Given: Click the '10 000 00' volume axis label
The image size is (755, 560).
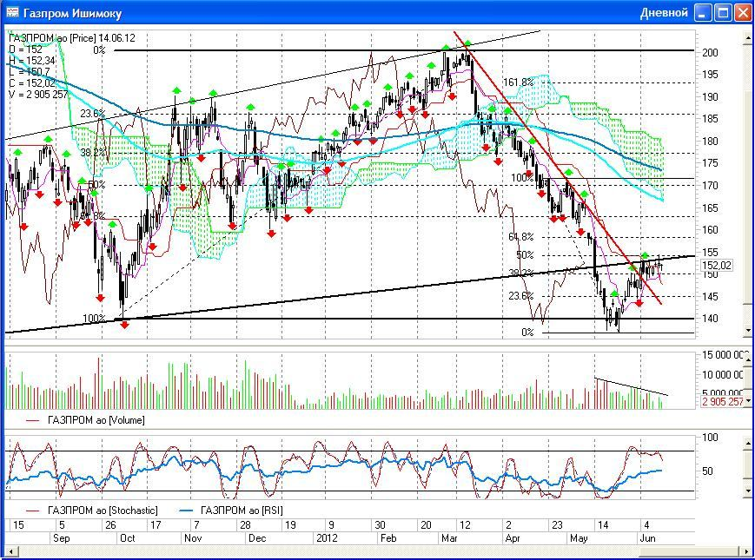Looking at the screenshot, I should [x=722, y=374].
